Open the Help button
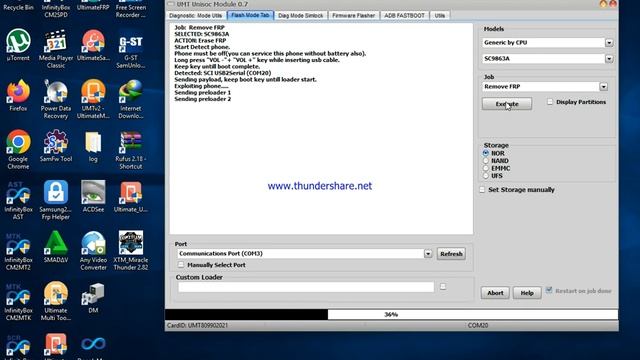This screenshot has height=360, width=640. (527, 293)
